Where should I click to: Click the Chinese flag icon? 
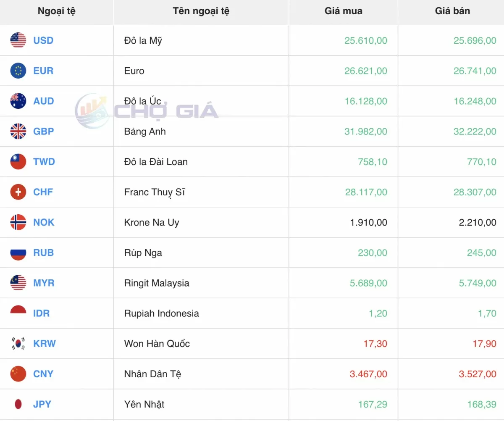tap(18, 374)
